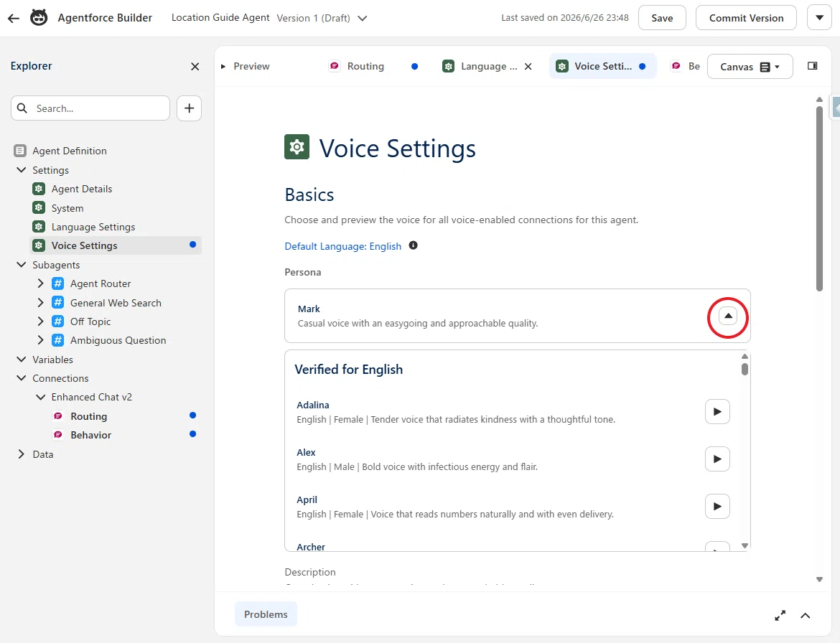Play the April voice preview

point(717,506)
